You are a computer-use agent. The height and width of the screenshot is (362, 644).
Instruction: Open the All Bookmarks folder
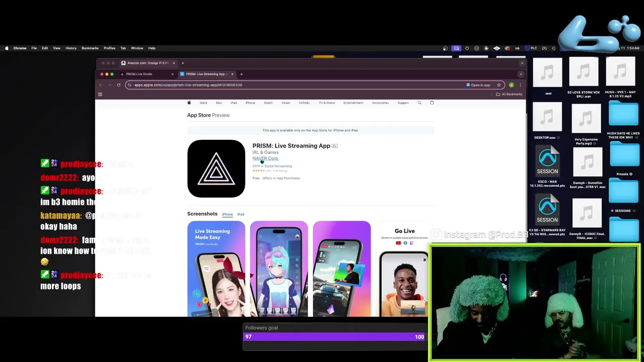click(x=509, y=94)
